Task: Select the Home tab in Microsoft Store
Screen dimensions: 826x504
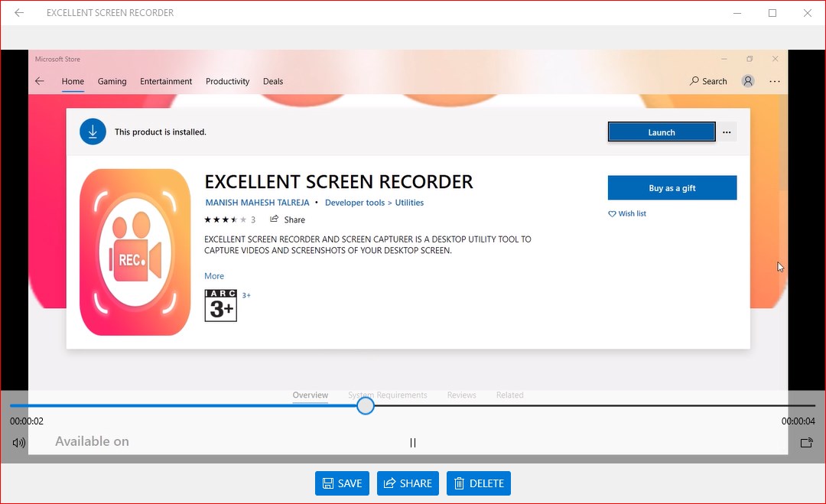Action: (x=73, y=81)
